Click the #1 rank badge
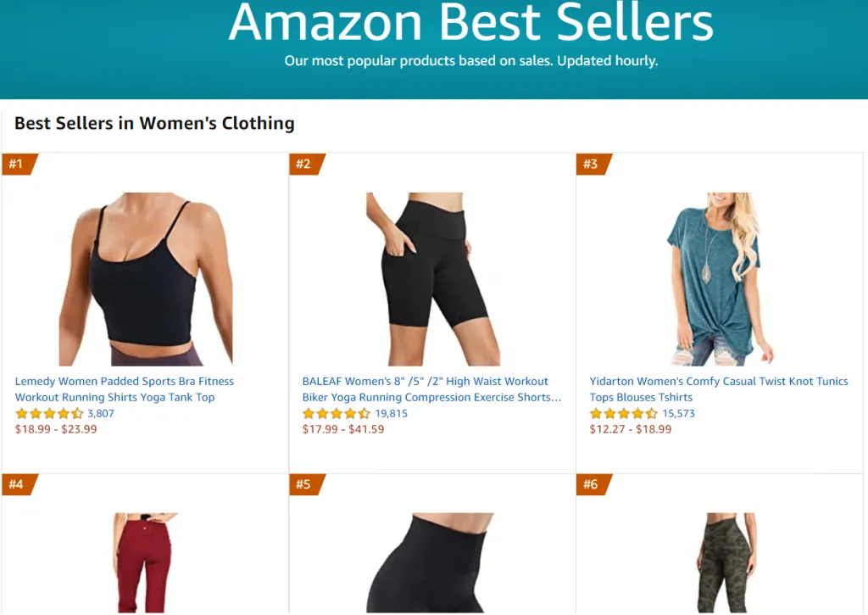868x615 pixels. (x=19, y=164)
